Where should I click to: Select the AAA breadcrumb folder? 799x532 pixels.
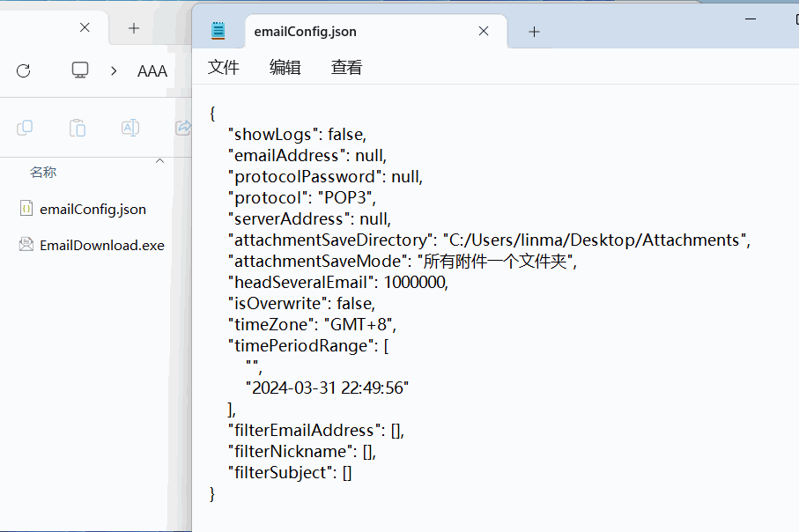[152, 71]
